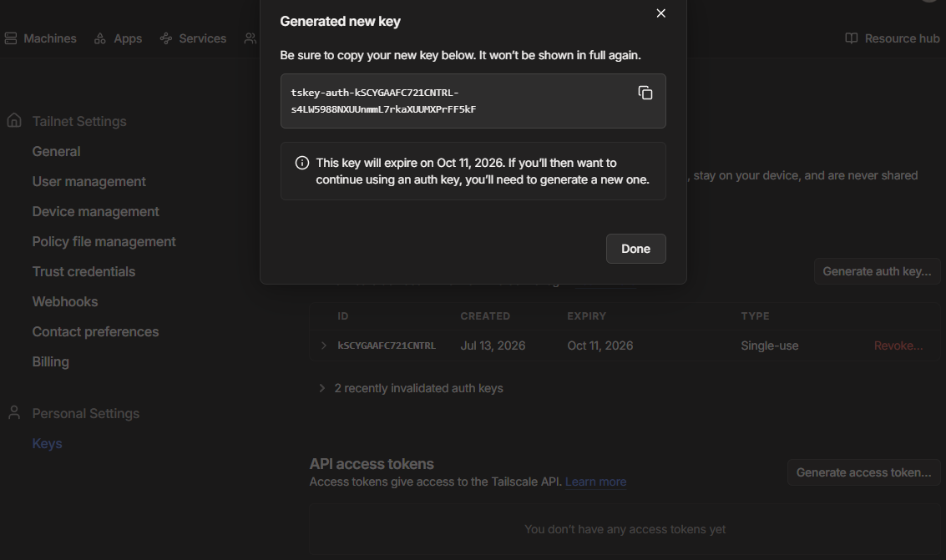Click the Oct 11, 2026 expiry cell
Image resolution: width=946 pixels, height=560 pixels.
point(599,346)
